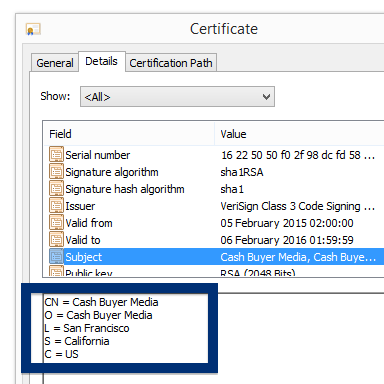This screenshot has width=384, height=384.
Task: Select the Serial number row
Action: pos(214,155)
